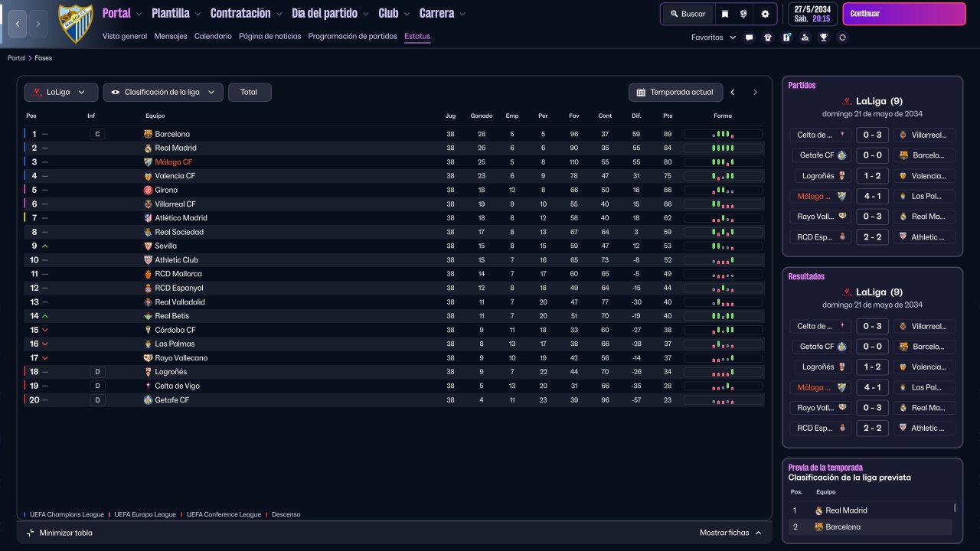
Task: Open the Temporada actual season selector
Action: [x=675, y=92]
